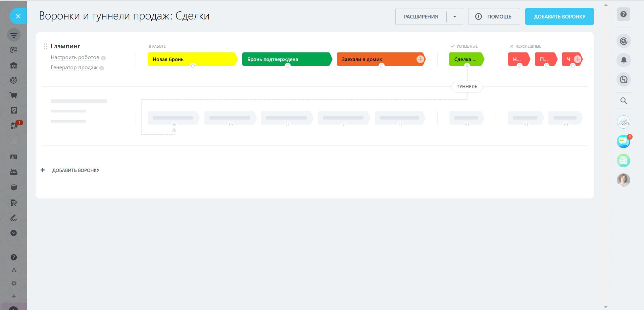644x310 pixels.
Task: Open the Настроить роботов link
Action: [x=75, y=57]
